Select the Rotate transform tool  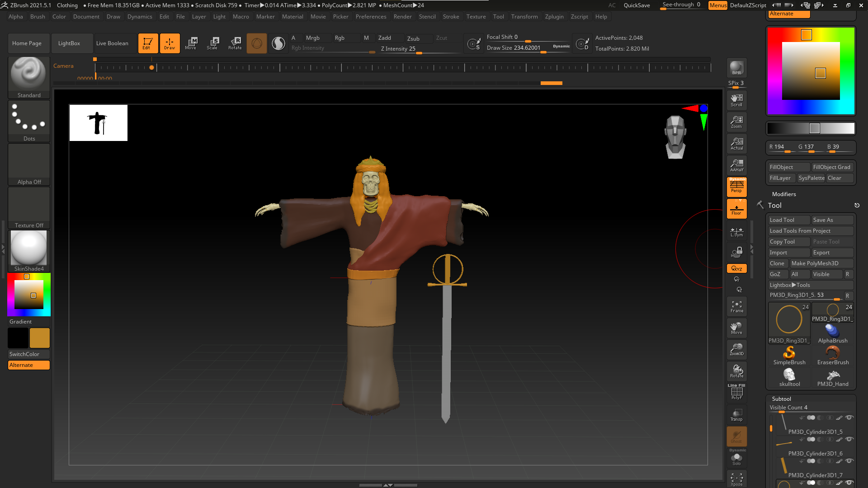235,43
